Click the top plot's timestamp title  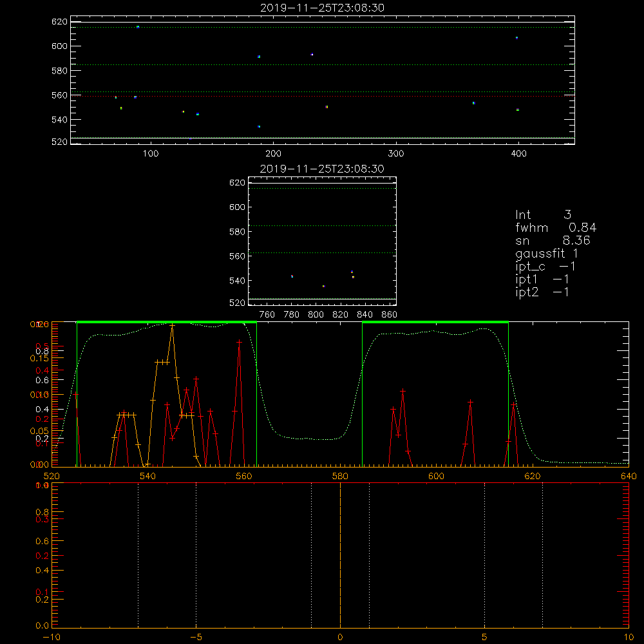[322, 8]
